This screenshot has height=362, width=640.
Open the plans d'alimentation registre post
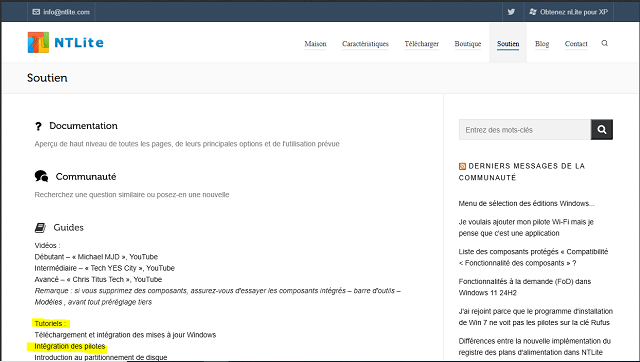click(535, 346)
